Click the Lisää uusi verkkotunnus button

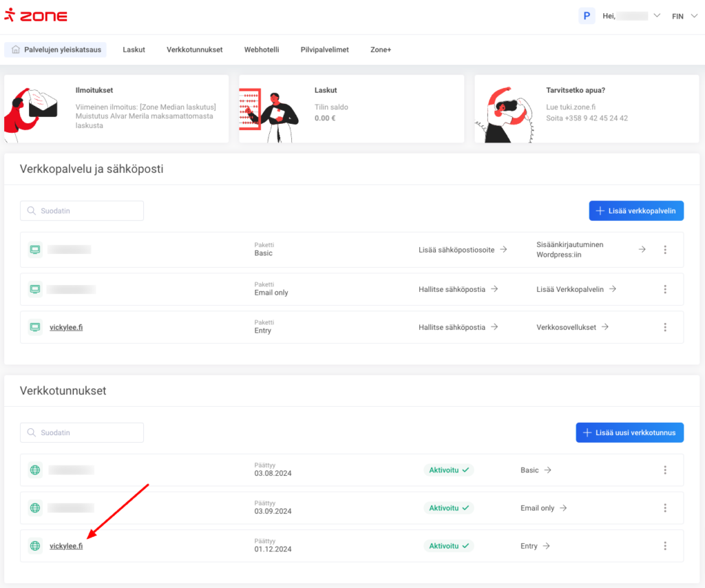tap(629, 432)
